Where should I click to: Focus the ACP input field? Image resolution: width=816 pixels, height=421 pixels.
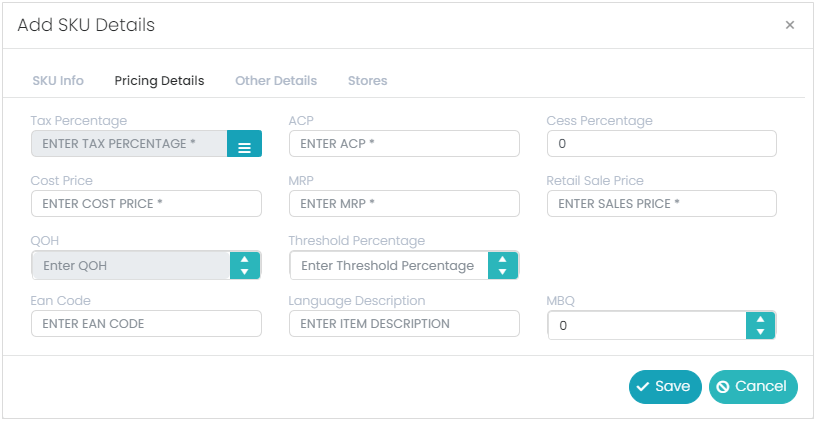pos(404,144)
